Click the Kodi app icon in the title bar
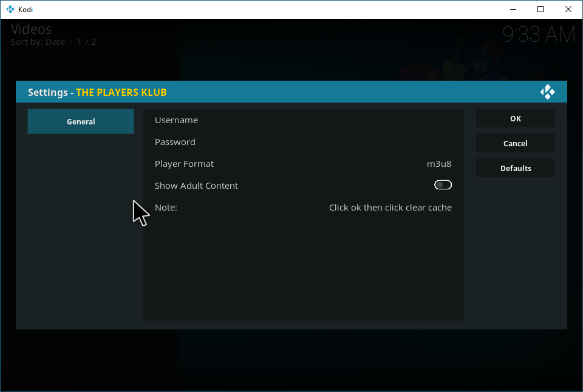 (x=10, y=9)
